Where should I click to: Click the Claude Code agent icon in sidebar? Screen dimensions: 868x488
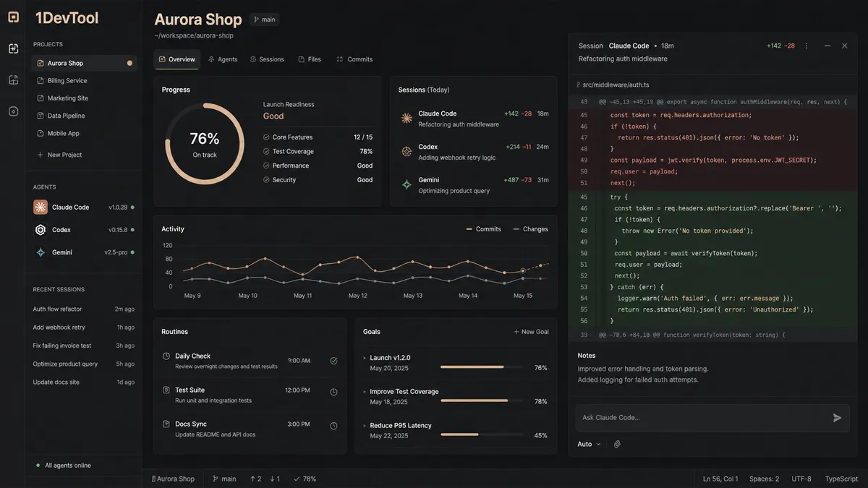41,207
